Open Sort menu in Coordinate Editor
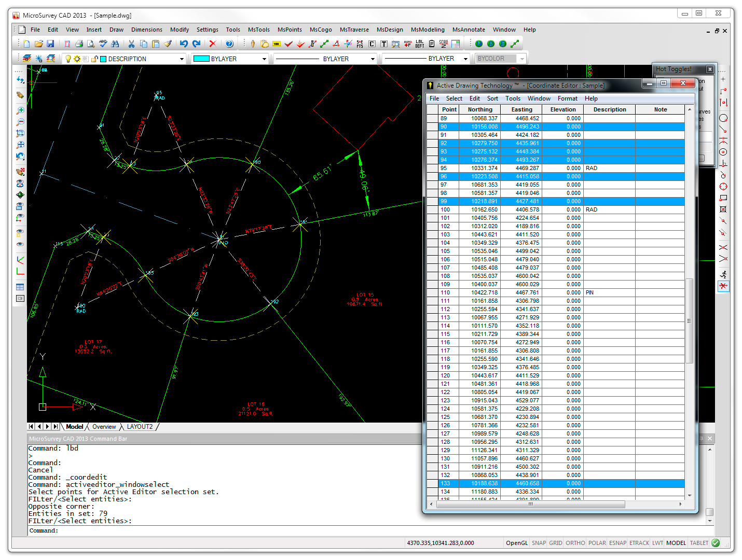 492,99
